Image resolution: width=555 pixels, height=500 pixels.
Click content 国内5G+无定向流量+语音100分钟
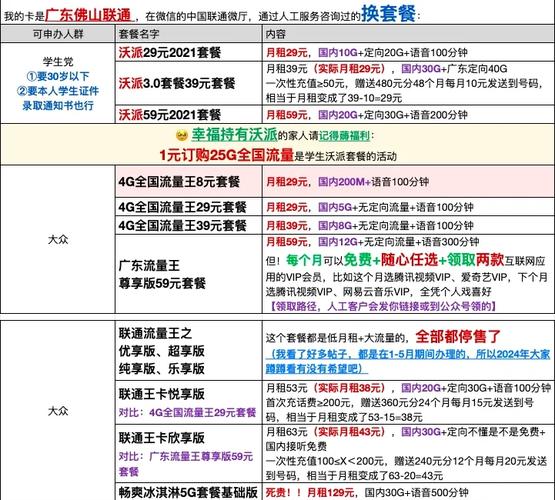[396, 207]
